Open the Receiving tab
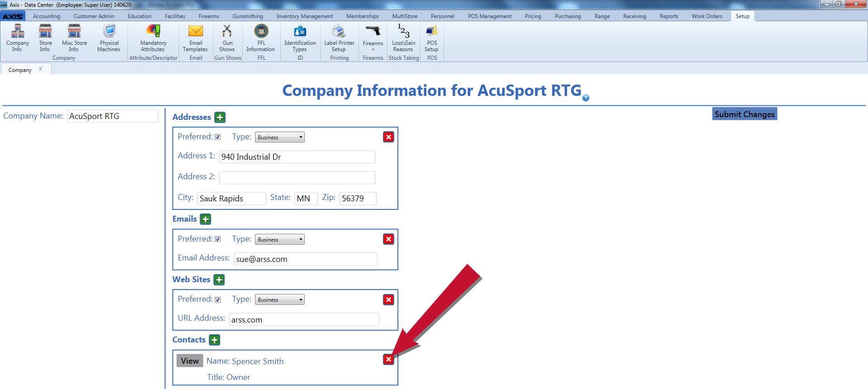 point(635,16)
